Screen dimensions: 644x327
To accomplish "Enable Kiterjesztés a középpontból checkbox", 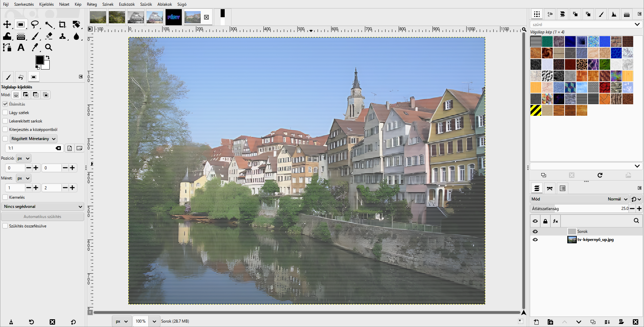I will point(5,130).
